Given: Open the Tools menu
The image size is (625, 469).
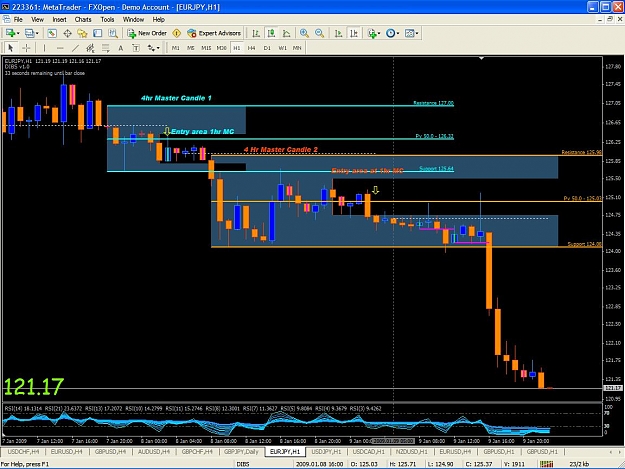Looking at the screenshot, I should point(107,19).
